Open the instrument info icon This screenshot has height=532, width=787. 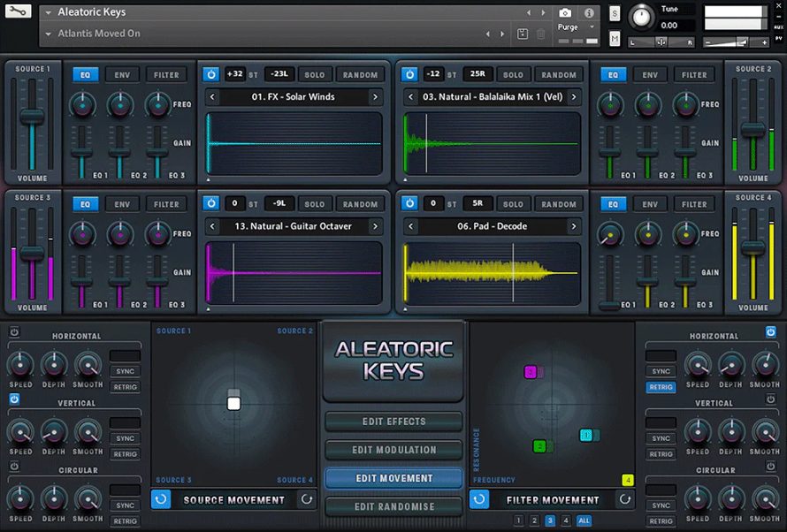tap(589, 13)
